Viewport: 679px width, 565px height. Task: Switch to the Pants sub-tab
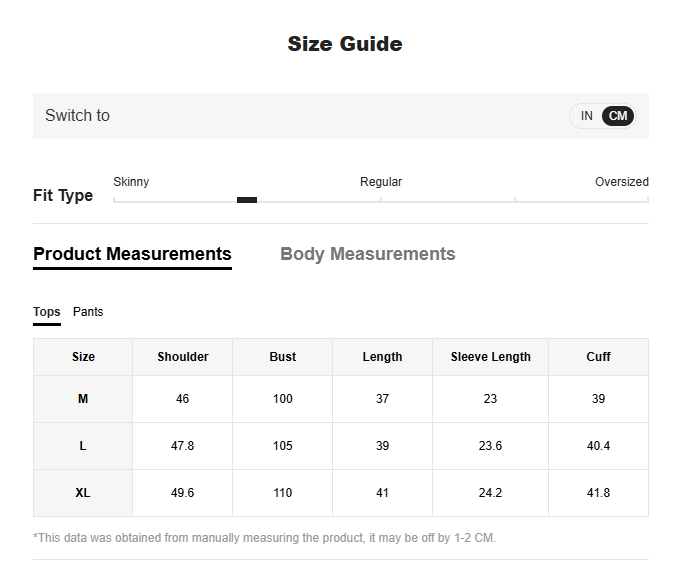[x=88, y=312]
